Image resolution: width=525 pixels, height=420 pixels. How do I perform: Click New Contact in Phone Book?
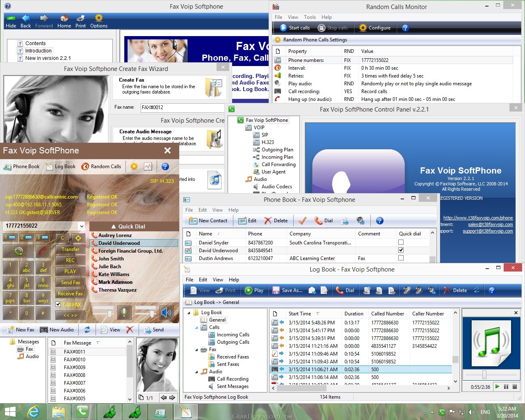208,221
